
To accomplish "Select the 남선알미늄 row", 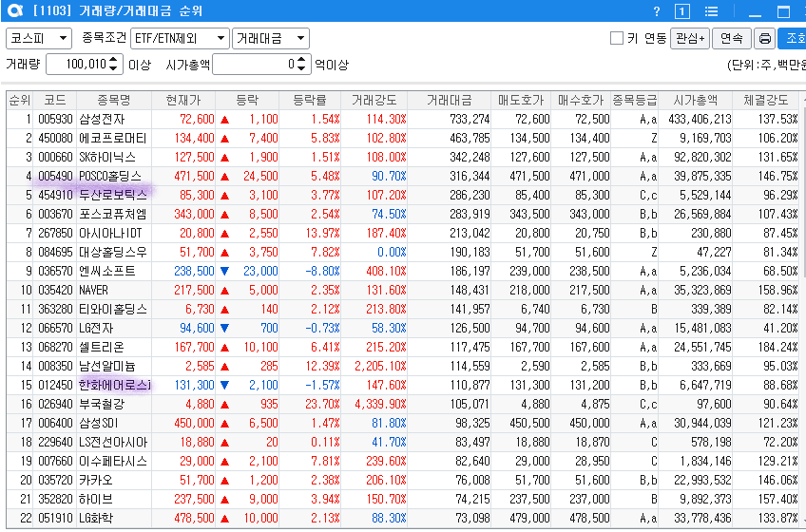I will tap(403, 367).
